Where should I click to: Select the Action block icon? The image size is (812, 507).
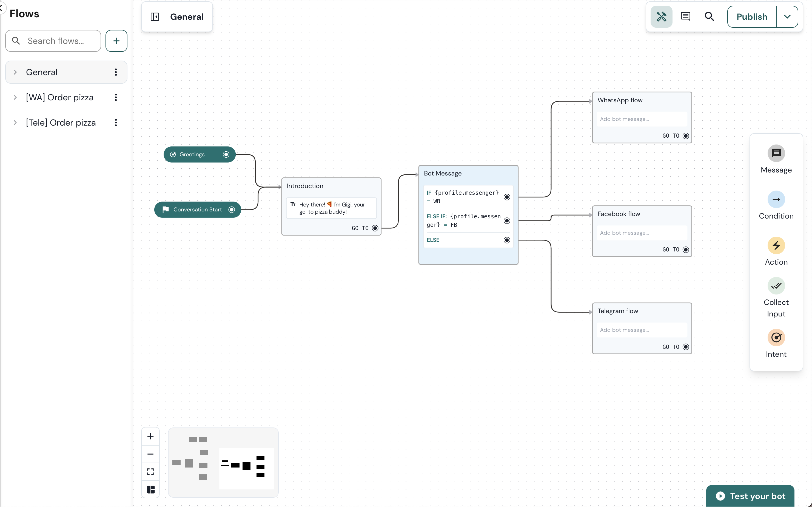pyautogui.click(x=776, y=246)
